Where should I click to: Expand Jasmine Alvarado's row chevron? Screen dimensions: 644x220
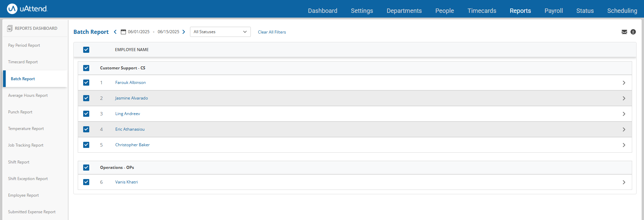(x=624, y=98)
